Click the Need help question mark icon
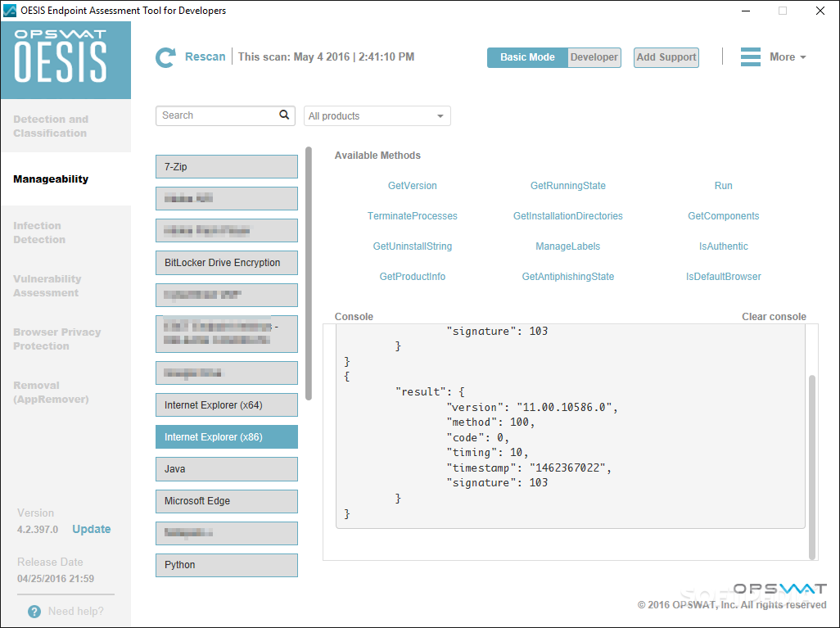 [34, 612]
